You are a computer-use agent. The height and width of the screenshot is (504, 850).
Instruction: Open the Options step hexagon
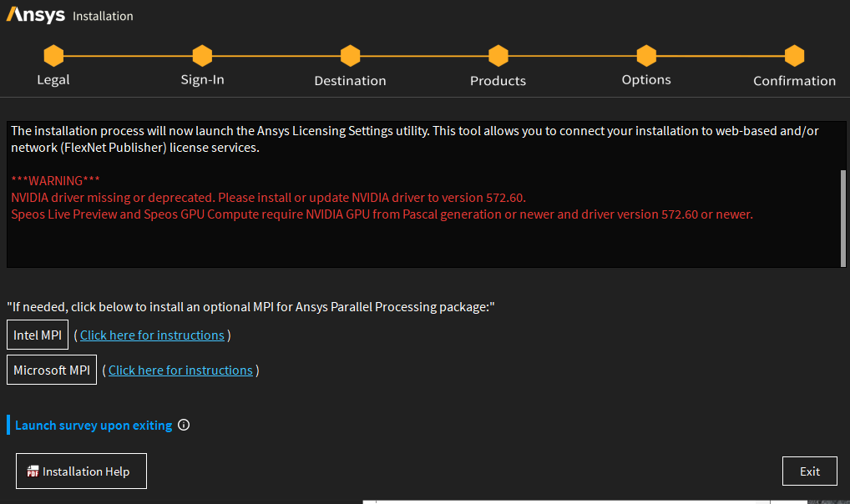coord(646,56)
